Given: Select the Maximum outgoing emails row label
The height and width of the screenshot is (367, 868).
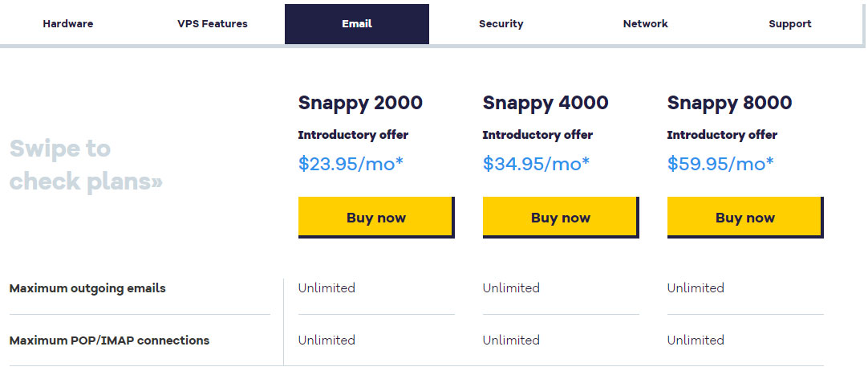Looking at the screenshot, I should coord(87,288).
